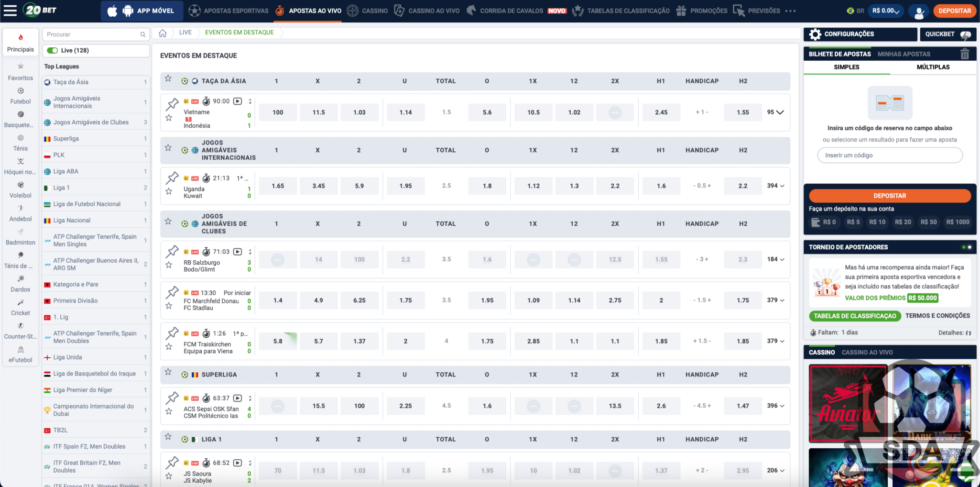Open Termos e Condições link
Viewport: 980px width, 487px height.
(937, 316)
